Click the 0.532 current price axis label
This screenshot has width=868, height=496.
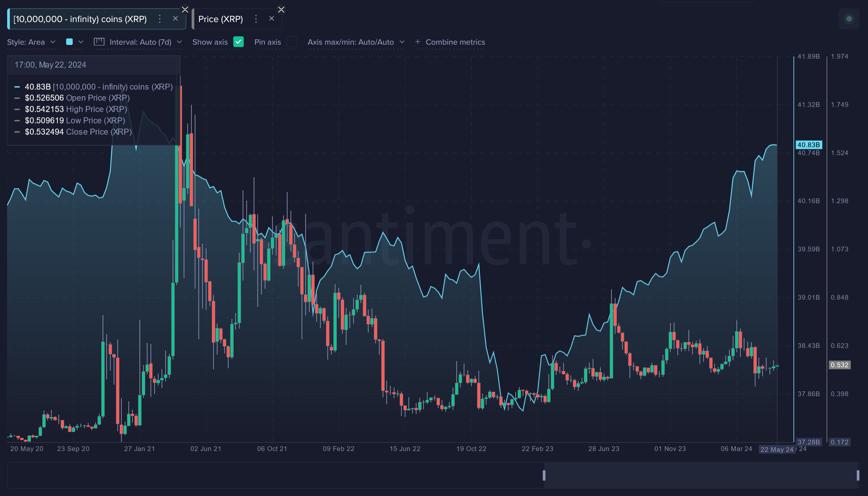point(840,365)
